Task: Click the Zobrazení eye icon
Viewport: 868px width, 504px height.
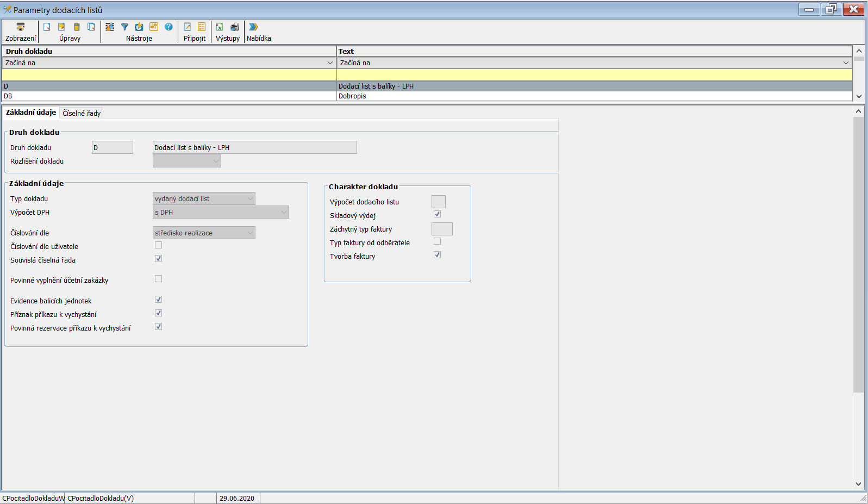Action: [21, 27]
